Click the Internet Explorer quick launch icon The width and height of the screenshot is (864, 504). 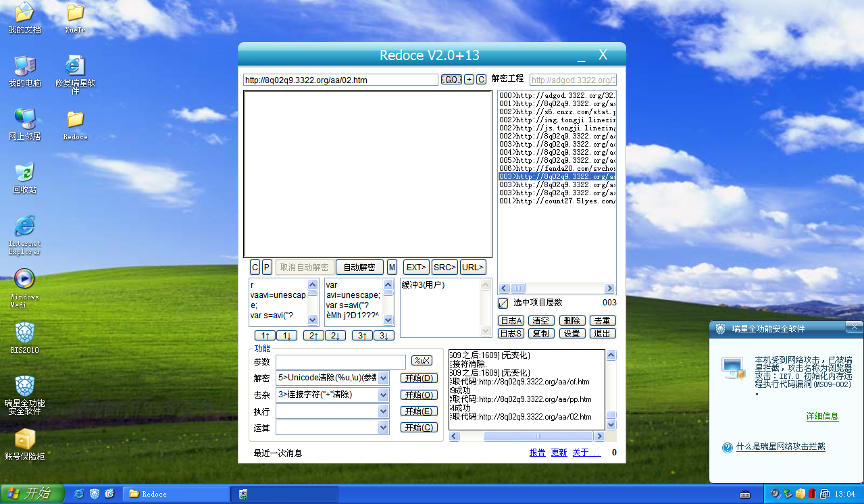pos(79,494)
